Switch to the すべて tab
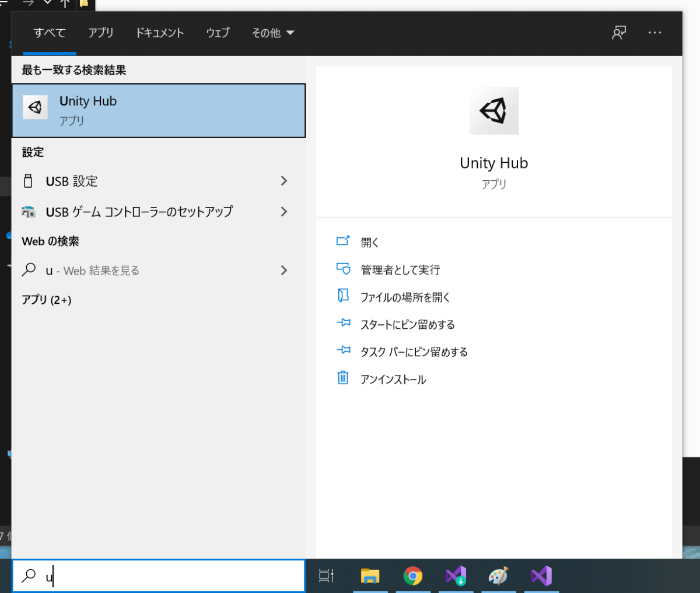 (50, 33)
